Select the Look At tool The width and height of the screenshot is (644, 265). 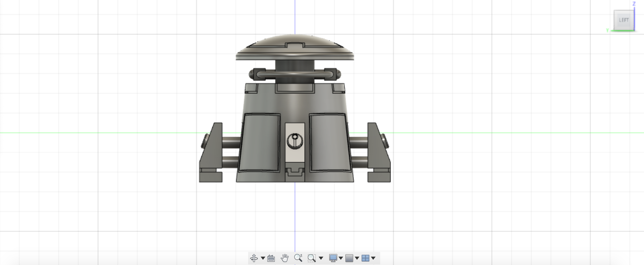coord(271,258)
